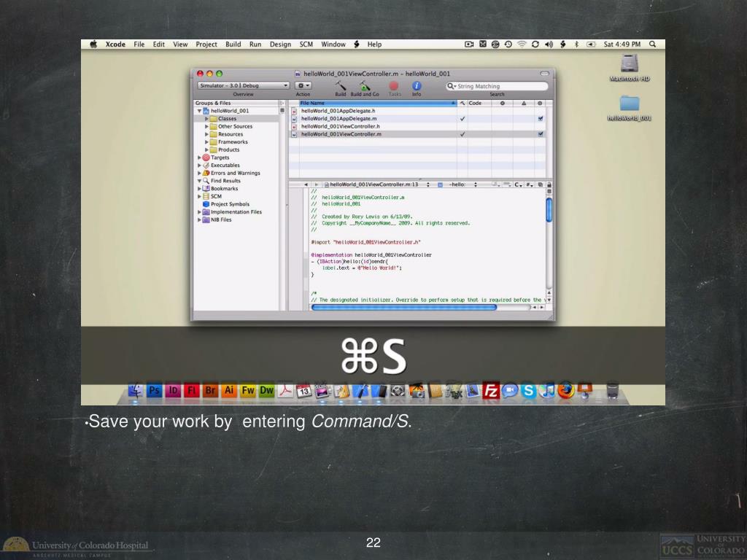This screenshot has height=560, width=747.
Task: Toggle the target checkbox for helloWorld_001ViewController.m
Action: point(541,134)
